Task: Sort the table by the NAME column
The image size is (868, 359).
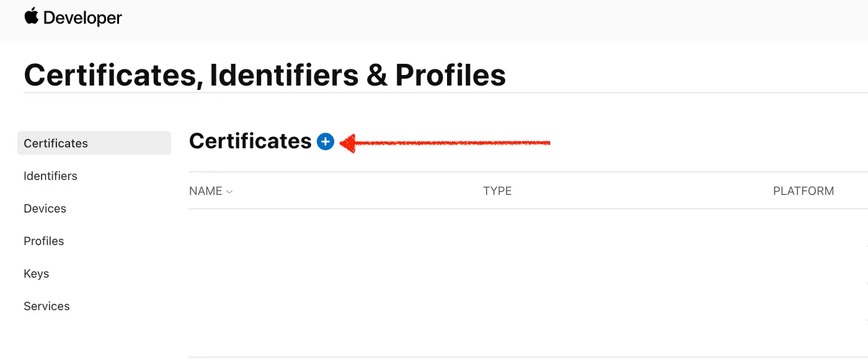Action: click(x=206, y=191)
